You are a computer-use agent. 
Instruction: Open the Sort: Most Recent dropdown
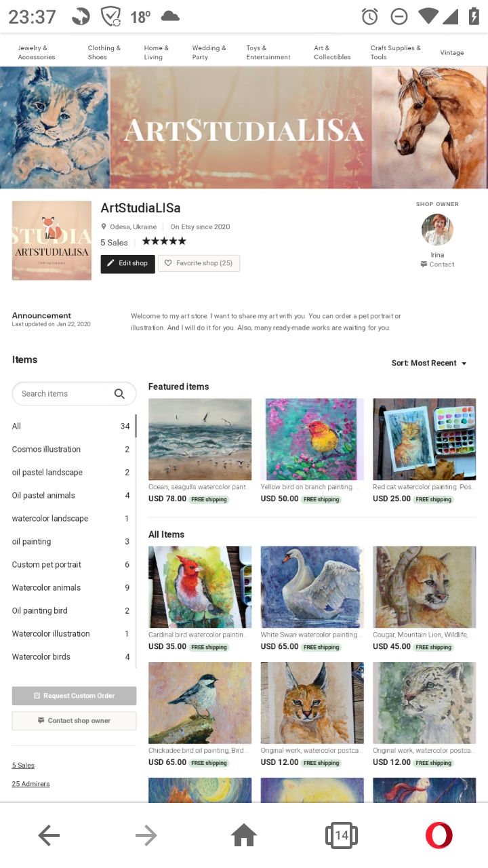(429, 363)
